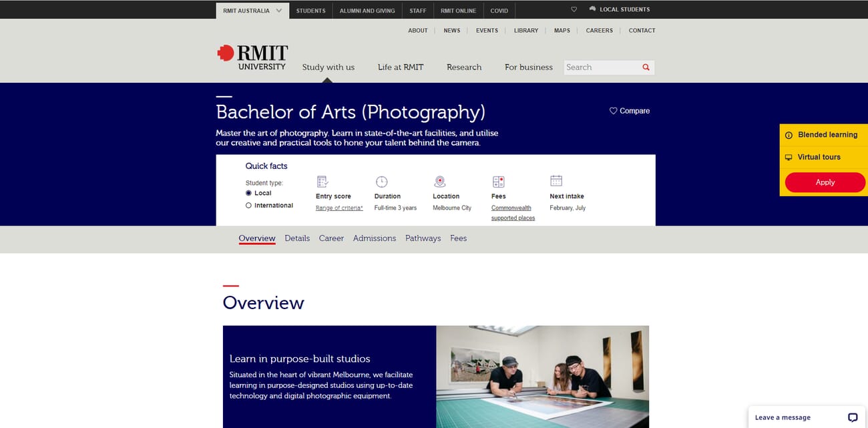Open the Library link
This screenshot has height=428, width=868.
[526, 31]
